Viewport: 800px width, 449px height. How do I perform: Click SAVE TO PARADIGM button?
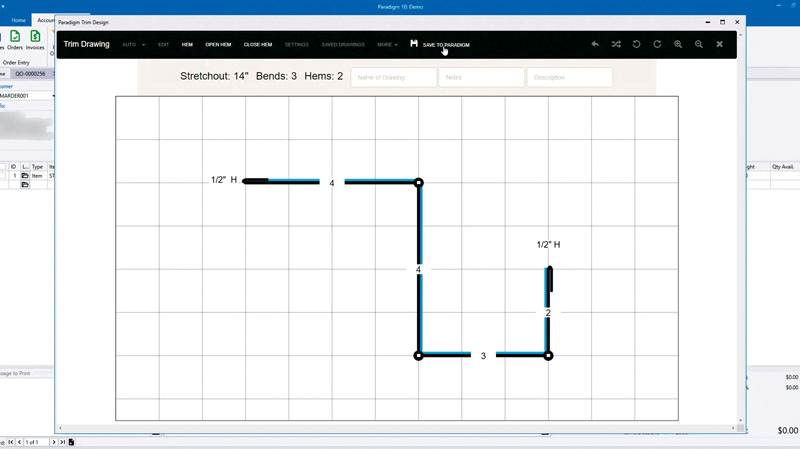click(439, 44)
